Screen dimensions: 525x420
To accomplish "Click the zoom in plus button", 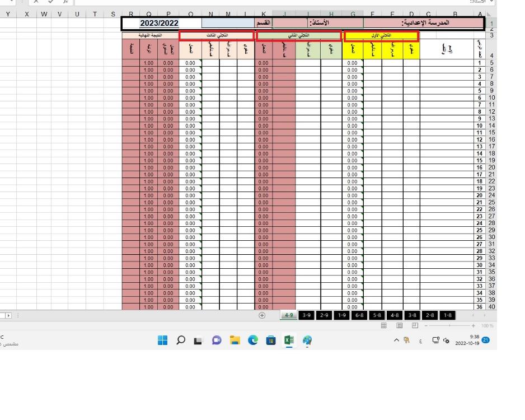I will point(473,325).
